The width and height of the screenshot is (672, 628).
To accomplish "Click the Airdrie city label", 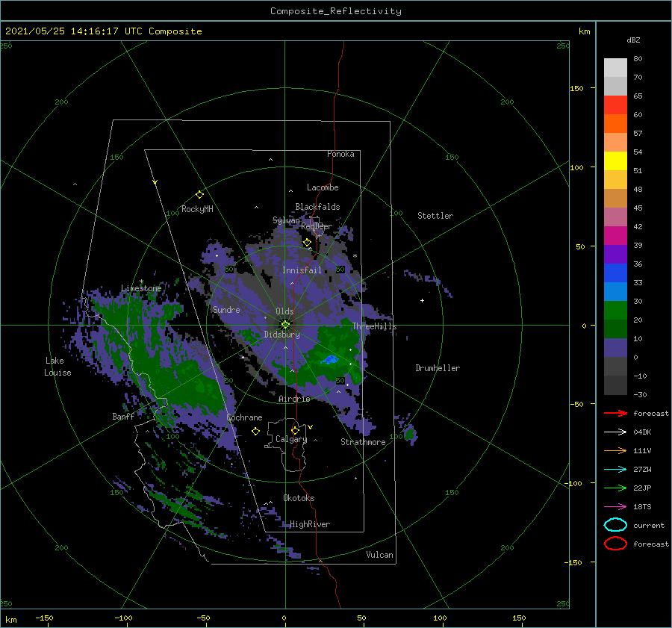I will (294, 399).
